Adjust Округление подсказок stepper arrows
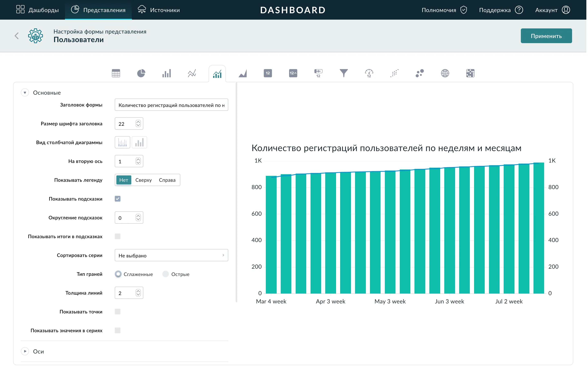588x368 pixels. click(138, 218)
